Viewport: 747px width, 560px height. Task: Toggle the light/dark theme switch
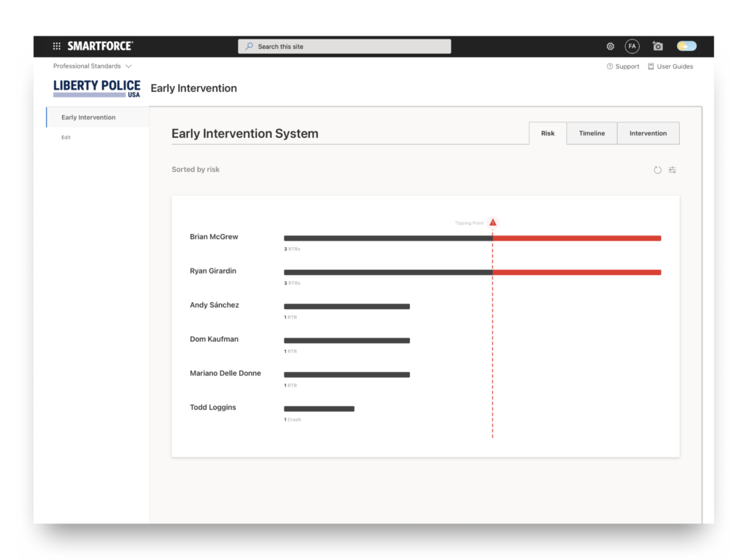click(x=686, y=46)
